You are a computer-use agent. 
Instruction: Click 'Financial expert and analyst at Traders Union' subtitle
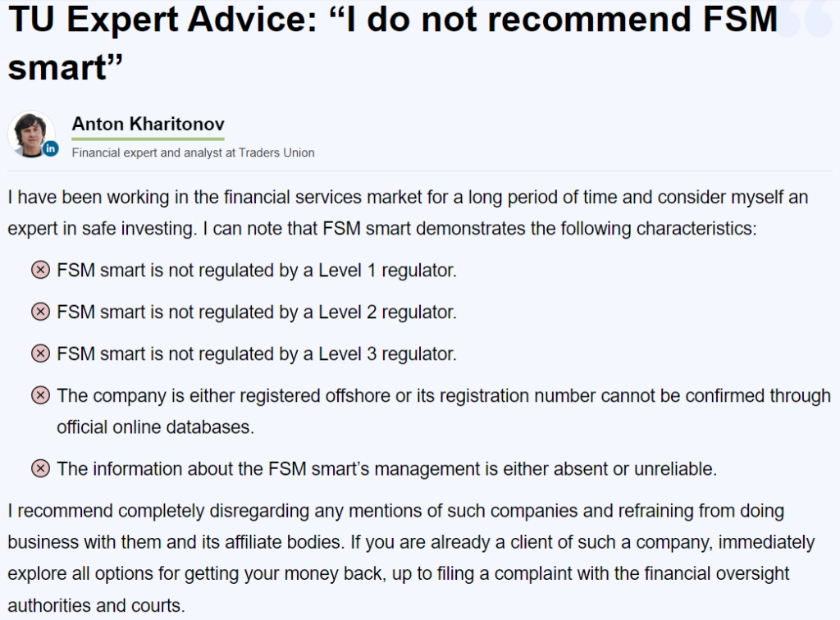click(x=193, y=153)
